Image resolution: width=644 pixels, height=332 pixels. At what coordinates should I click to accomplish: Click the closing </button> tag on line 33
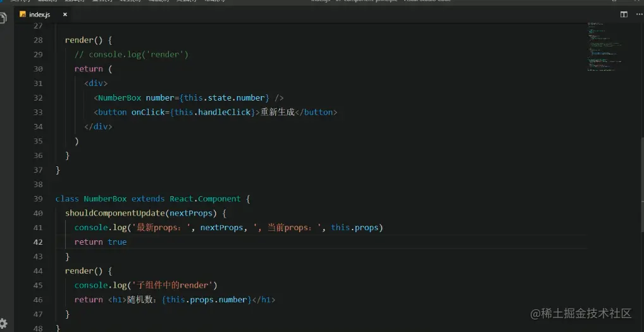316,112
